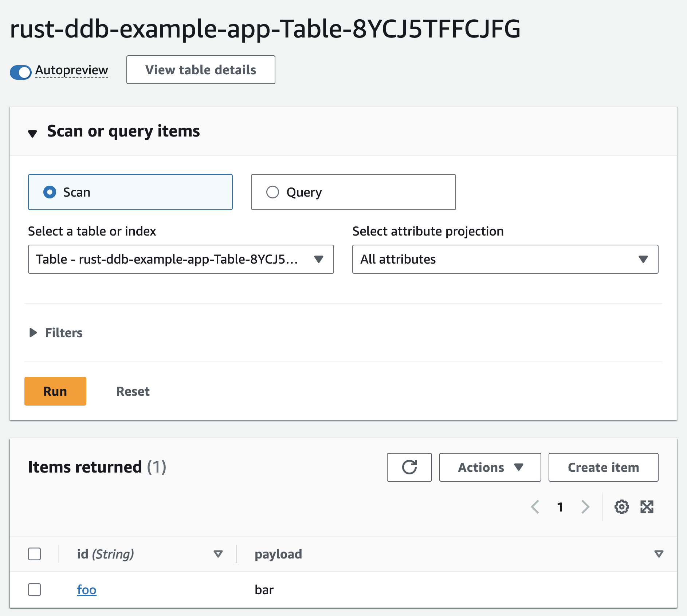Switch to Query mode
The height and width of the screenshot is (616, 687).
click(272, 192)
